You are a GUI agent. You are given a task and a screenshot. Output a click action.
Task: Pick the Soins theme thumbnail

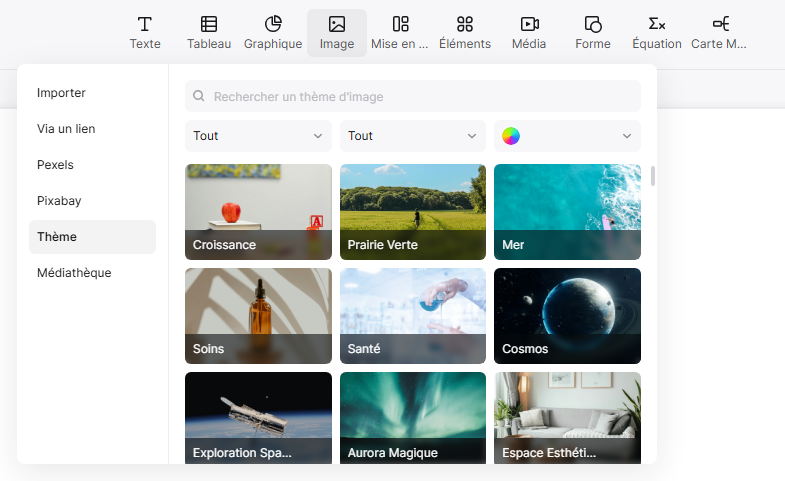pyautogui.click(x=258, y=316)
